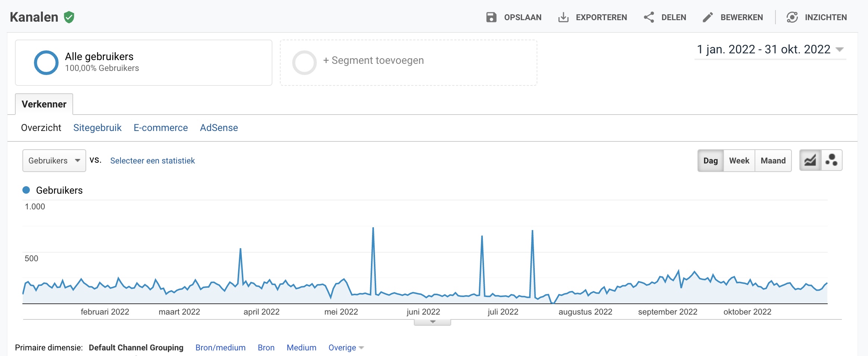Click the september 2022 axis label
Viewport: 868px width, 356px height.
668,312
